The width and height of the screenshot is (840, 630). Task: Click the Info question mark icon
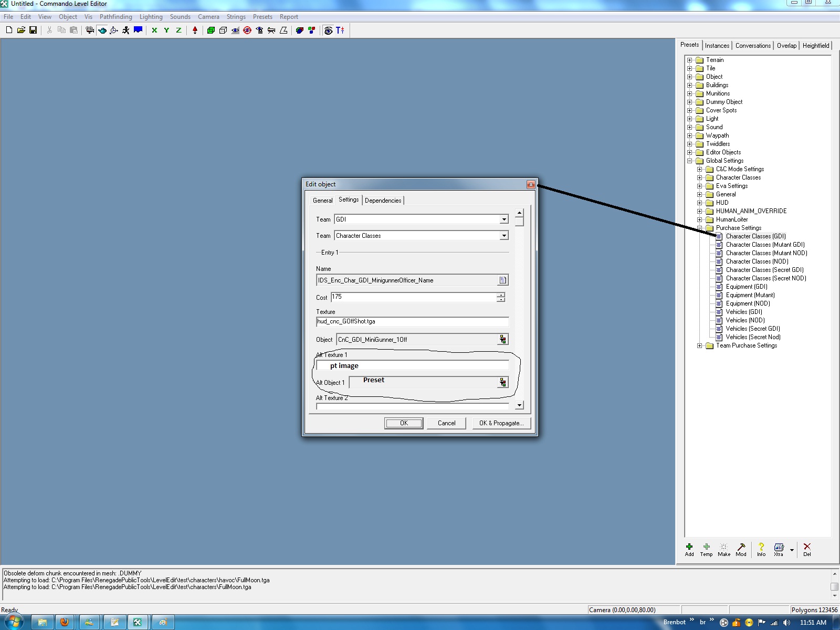pos(761,549)
